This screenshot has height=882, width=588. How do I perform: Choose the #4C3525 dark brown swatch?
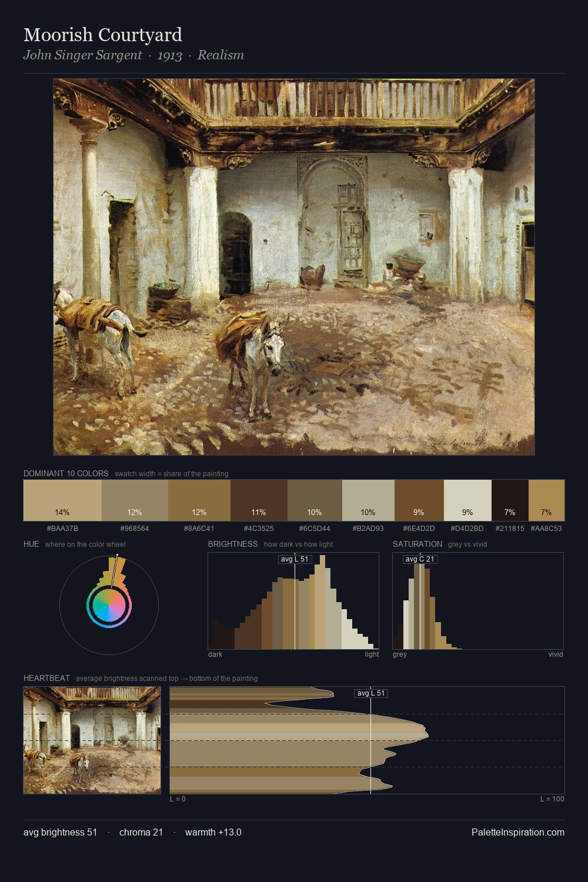pyautogui.click(x=259, y=500)
